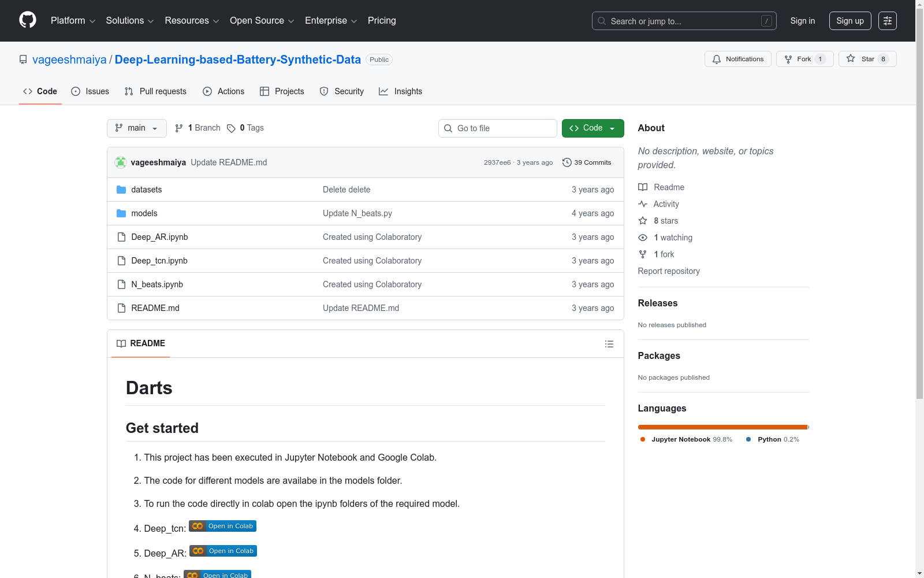924x578 pixels.
Task: Open the README outline icon
Action: (x=609, y=344)
